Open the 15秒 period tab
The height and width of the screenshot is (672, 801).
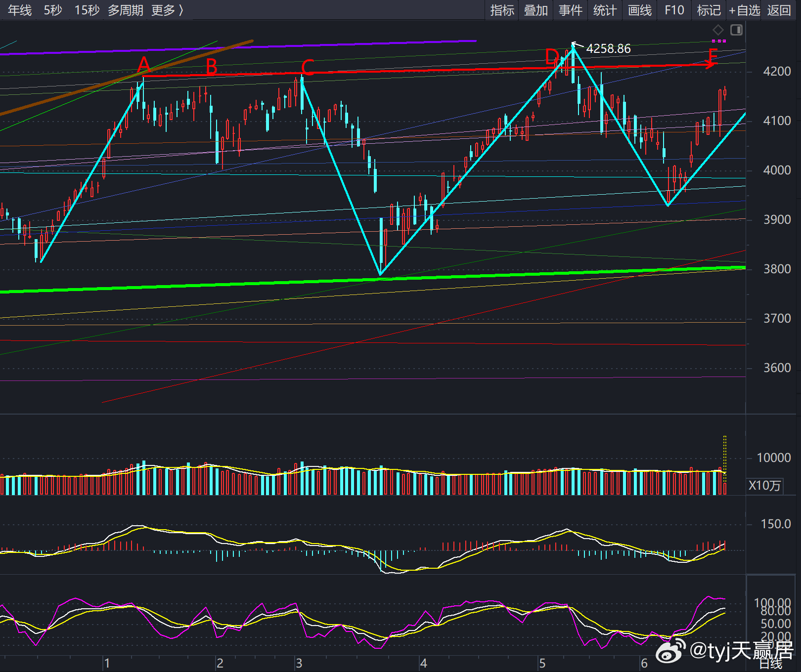coord(87,10)
